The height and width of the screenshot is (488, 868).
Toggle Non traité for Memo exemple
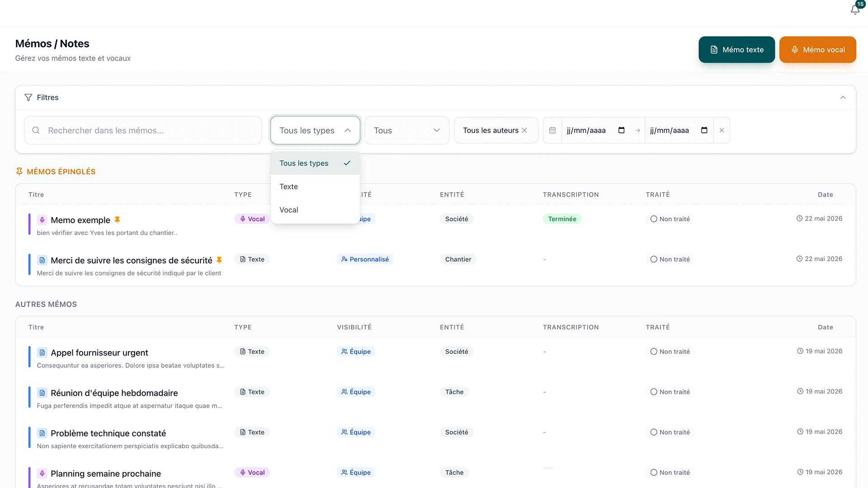[x=670, y=219]
